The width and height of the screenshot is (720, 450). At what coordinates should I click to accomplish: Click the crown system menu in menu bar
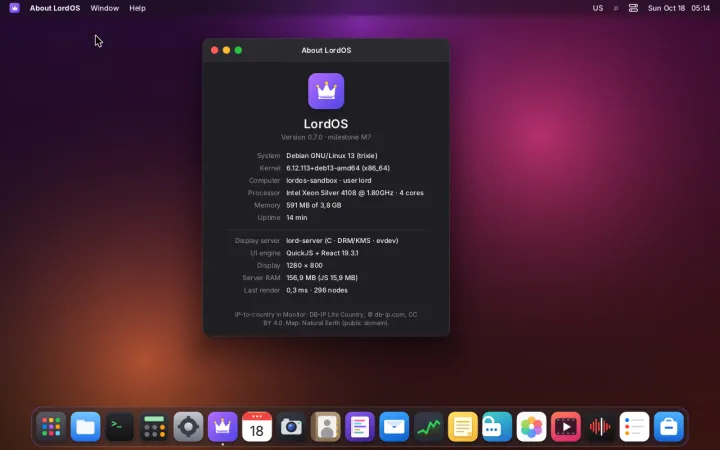pyautogui.click(x=14, y=8)
